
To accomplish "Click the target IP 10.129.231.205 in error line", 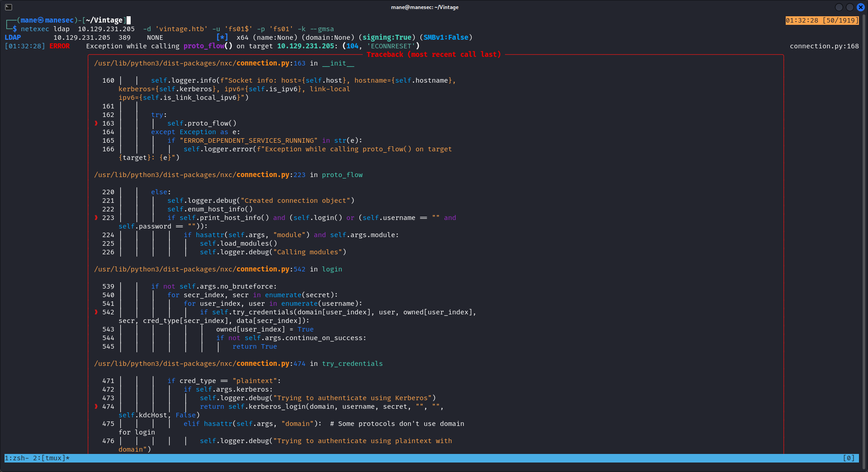I will tap(306, 46).
